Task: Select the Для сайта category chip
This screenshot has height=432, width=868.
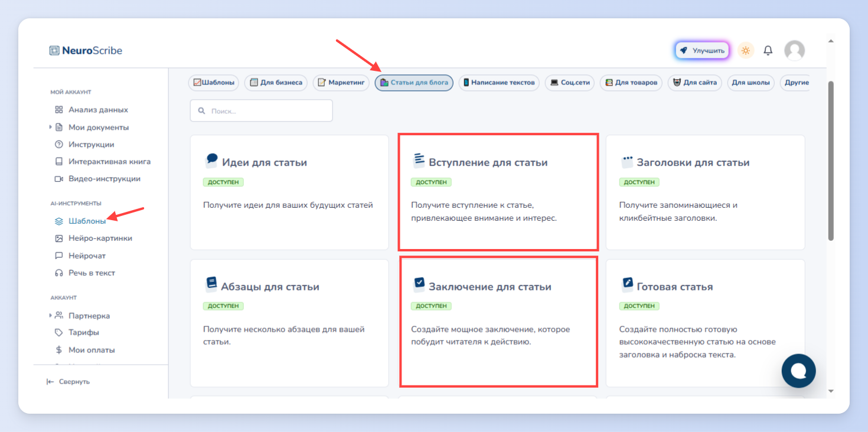Action: coord(695,83)
